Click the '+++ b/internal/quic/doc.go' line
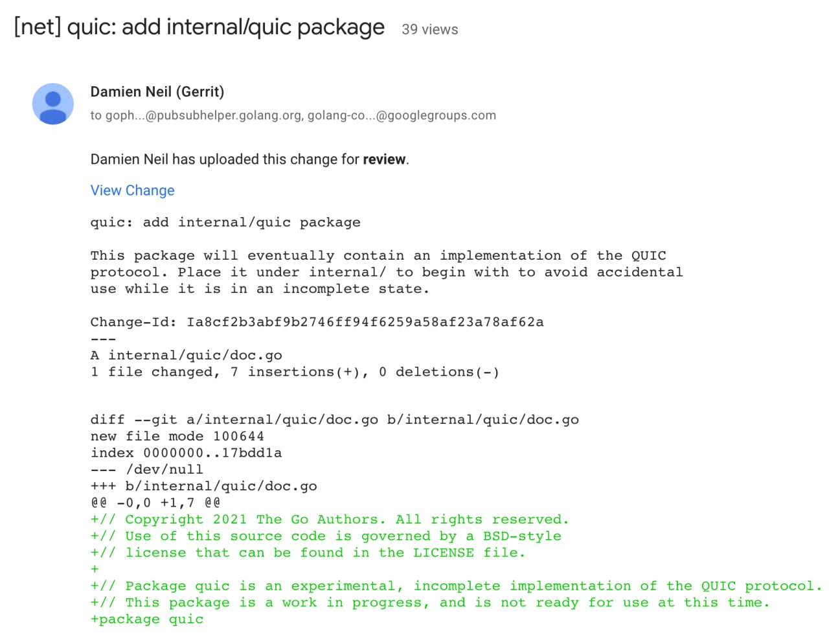829x644 pixels. click(204, 487)
